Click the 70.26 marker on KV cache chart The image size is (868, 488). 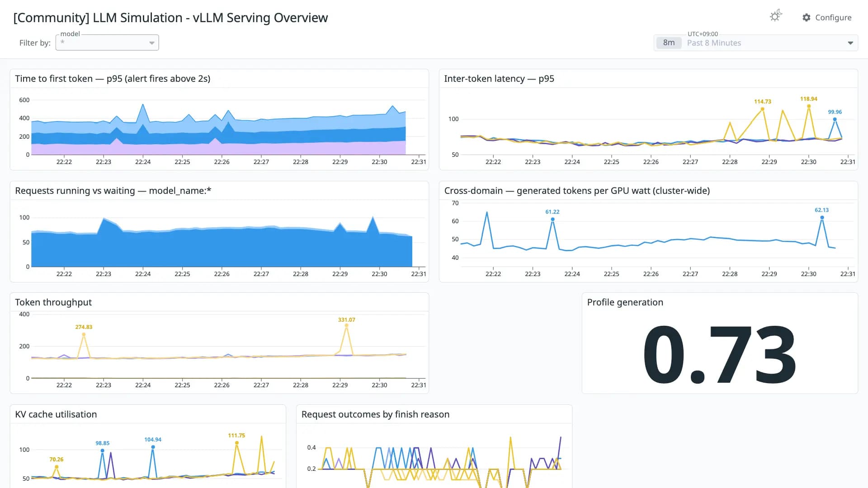point(57,467)
